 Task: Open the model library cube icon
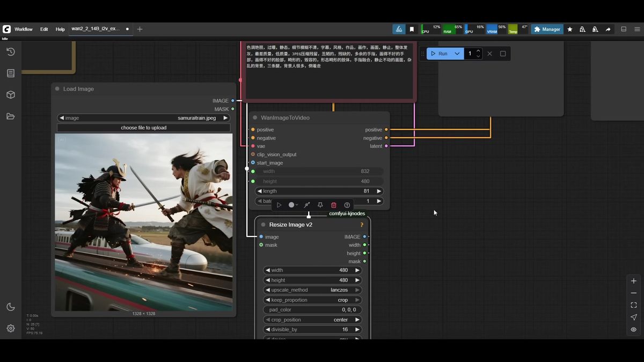10,94
